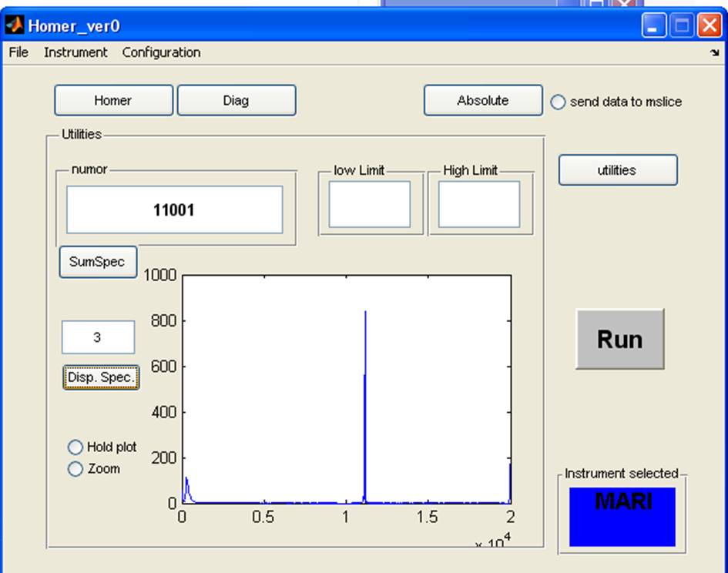The width and height of the screenshot is (728, 573).
Task: Enable the Zoom radio button
Action: (x=75, y=469)
